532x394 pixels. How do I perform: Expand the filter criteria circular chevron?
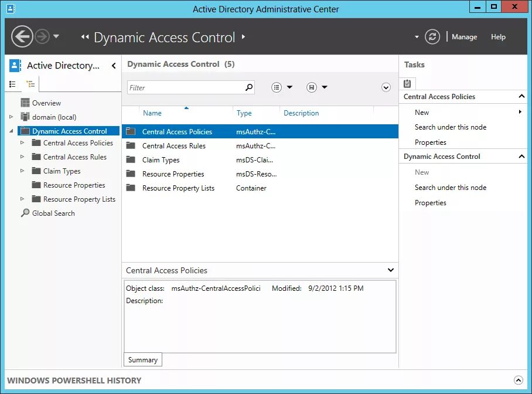coord(386,87)
